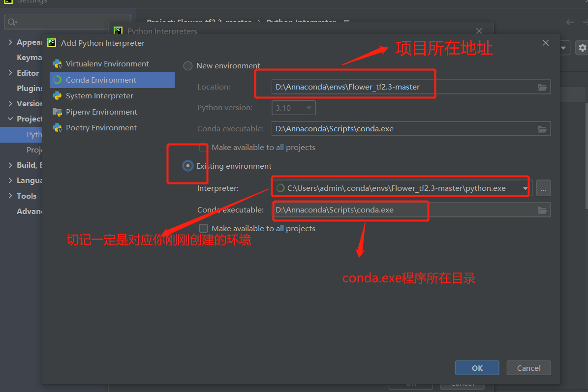The image size is (588, 392).
Task: Click the Interpreter ellipsis browse button
Action: pos(543,188)
